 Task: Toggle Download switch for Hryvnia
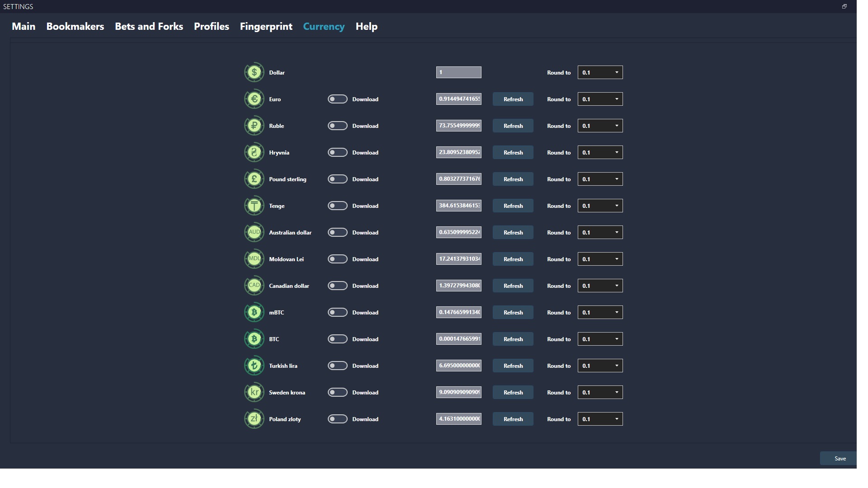[x=338, y=152]
